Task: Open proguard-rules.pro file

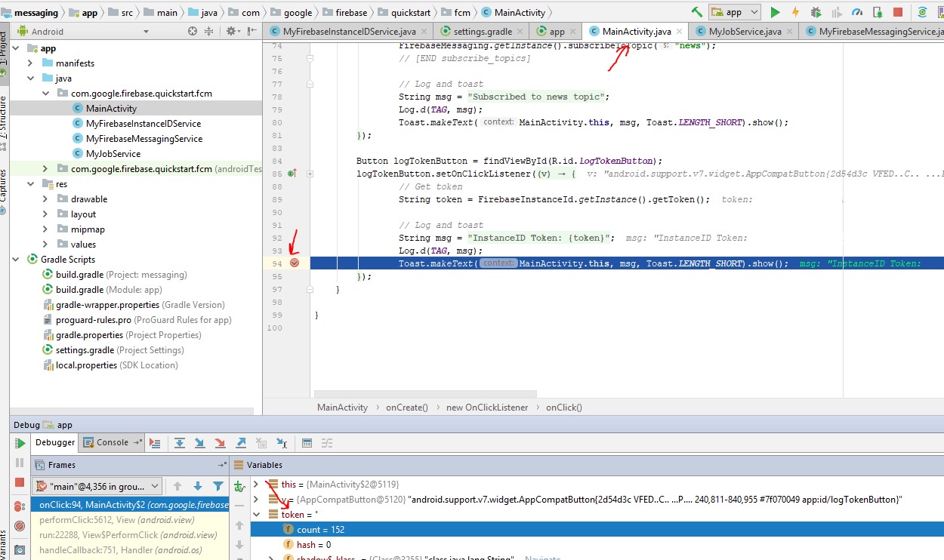Action: 138,320
